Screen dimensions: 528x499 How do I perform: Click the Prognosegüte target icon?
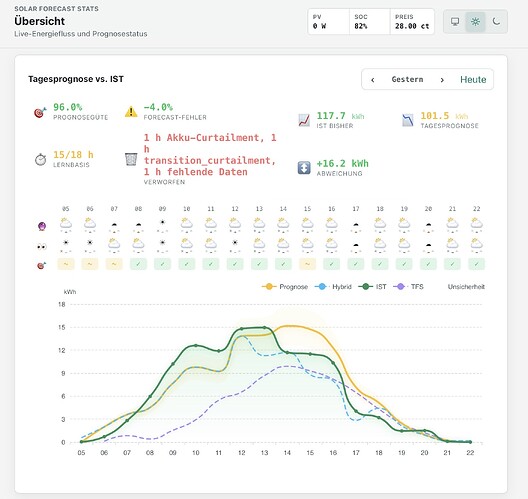tap(40, 112)
